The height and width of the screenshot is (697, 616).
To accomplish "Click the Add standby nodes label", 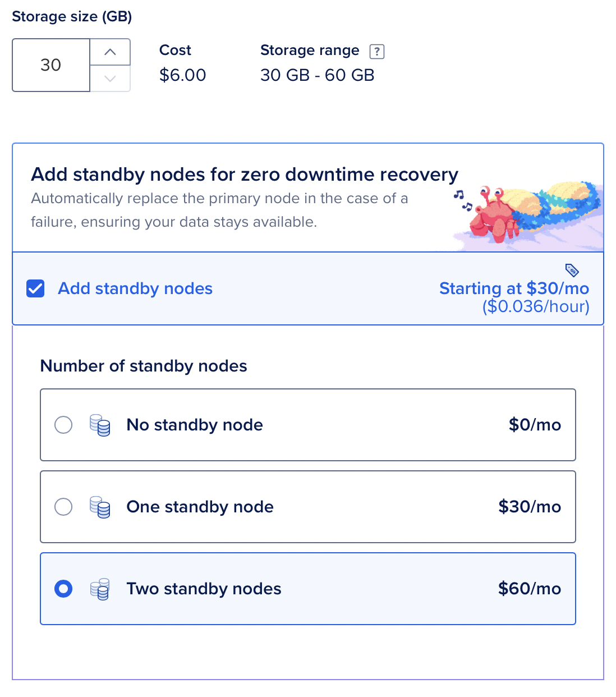I will pyautogui.click(x=135, y=288).
